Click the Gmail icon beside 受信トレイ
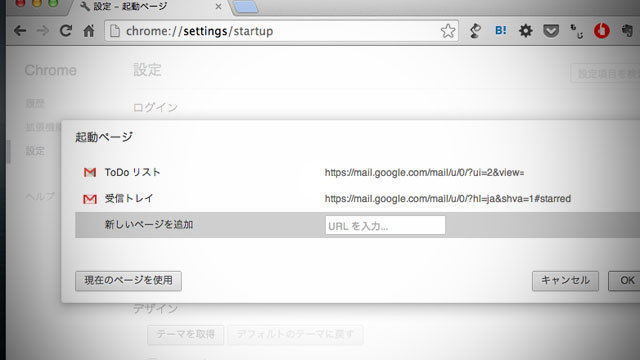This screenshot has width=640, height=360. (90, 199)
